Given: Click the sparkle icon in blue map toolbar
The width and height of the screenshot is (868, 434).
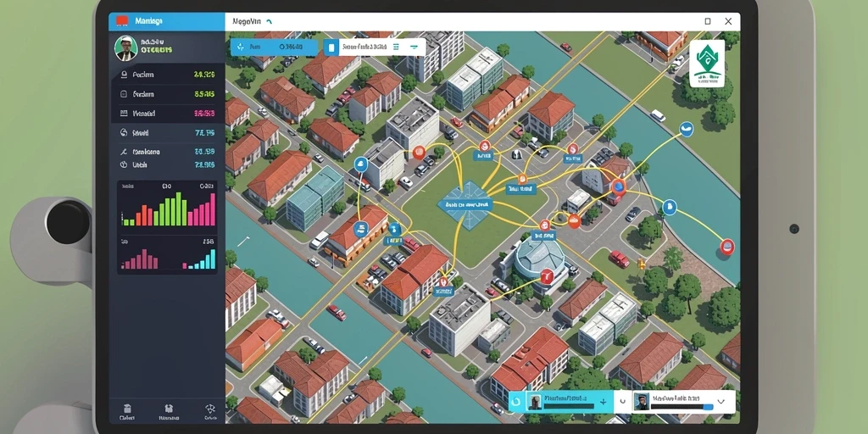Looking at the screenshot, I should click(240, 47).
